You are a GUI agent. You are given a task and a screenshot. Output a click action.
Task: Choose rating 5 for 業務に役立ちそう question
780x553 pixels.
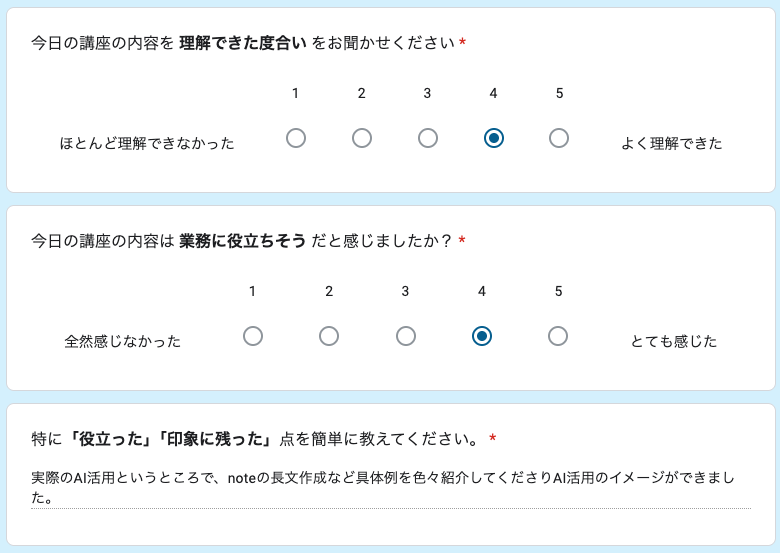pos(558,336)
